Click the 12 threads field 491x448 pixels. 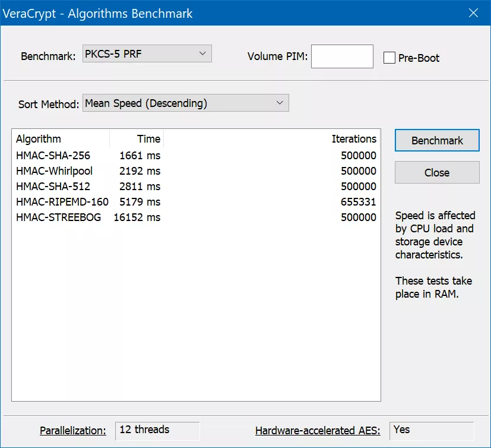(157, 431)
